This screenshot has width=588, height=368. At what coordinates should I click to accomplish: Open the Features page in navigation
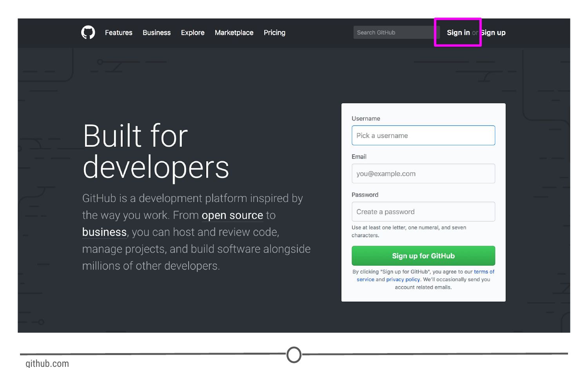pos(118,33)
